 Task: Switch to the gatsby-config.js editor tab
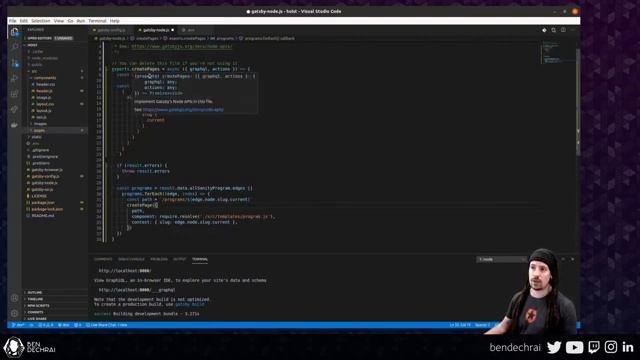point(111,30)
